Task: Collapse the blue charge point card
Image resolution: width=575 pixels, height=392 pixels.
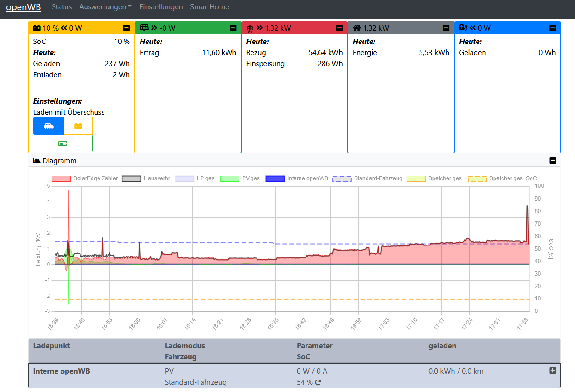Action: click(552, 28)
